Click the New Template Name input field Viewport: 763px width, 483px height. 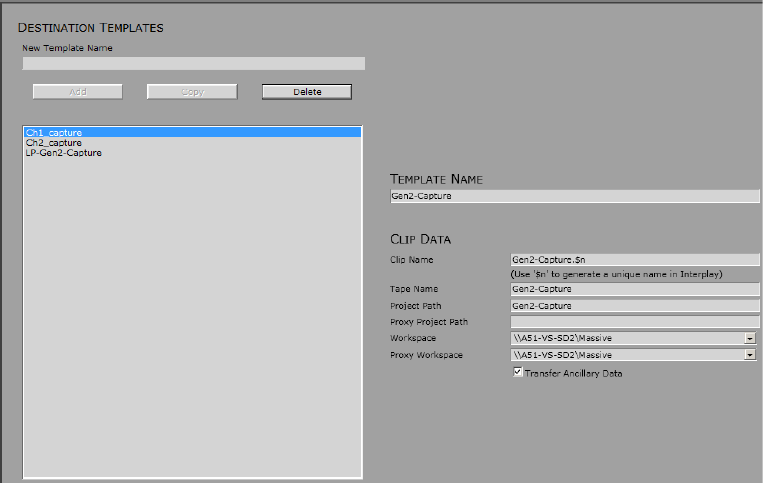(x=194, y=63)
